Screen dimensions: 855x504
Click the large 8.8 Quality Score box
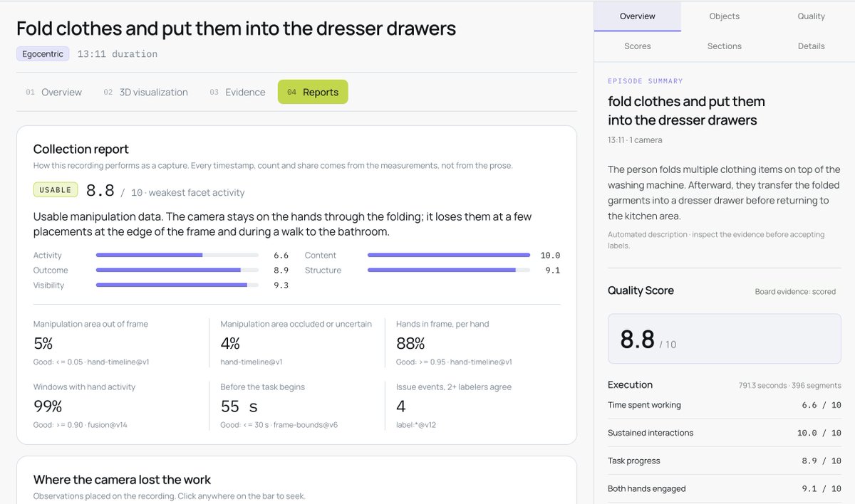point(724,339)
